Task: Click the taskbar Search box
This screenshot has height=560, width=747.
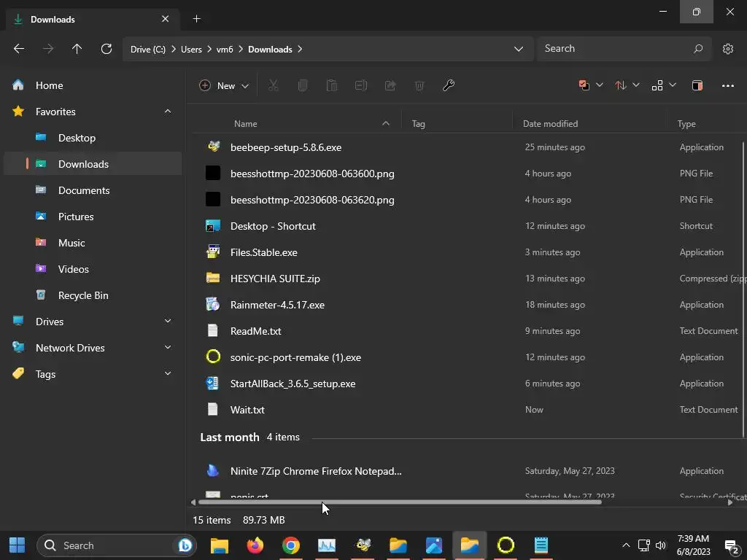Action: pyautogui.click(x=116, y=545)
